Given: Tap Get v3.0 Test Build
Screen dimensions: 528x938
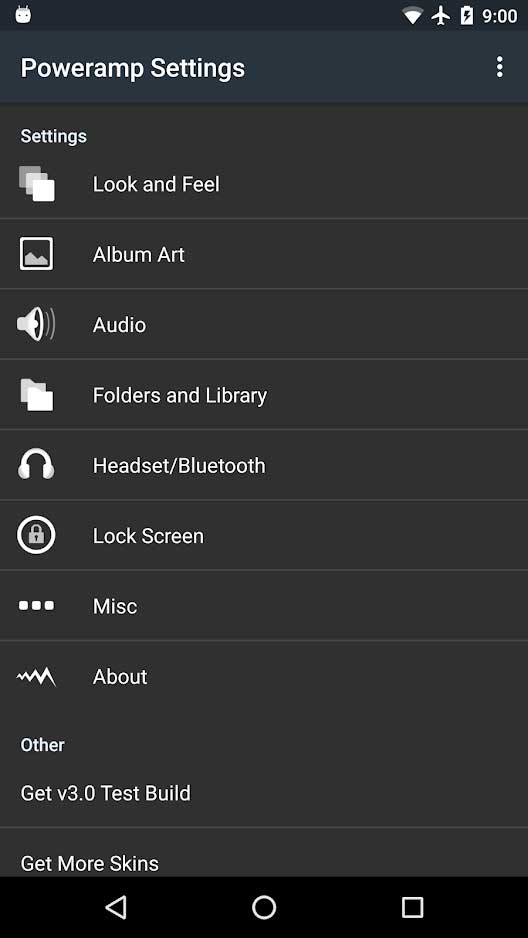Looking at the screenshot, I should 264,793.
